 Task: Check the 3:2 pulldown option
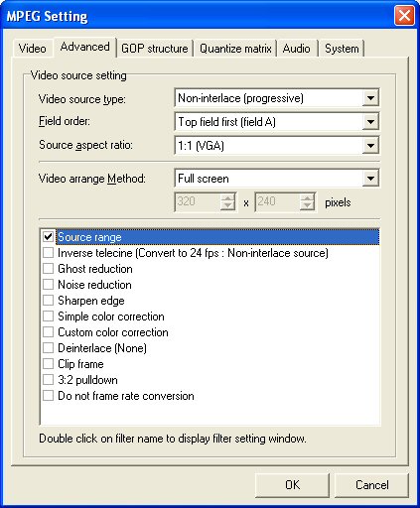pyautogui.click(x=49, y=380)
